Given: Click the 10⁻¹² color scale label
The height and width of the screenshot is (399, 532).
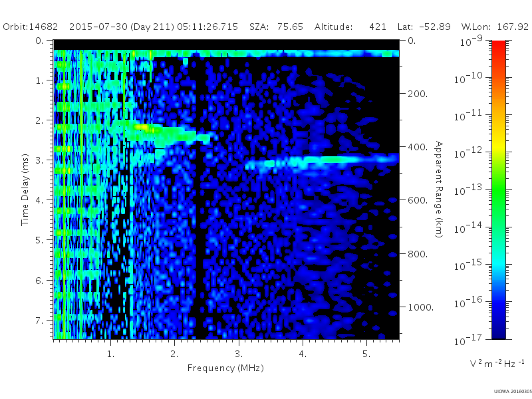Looking at the screenshot, I should (x=468, y=153).
